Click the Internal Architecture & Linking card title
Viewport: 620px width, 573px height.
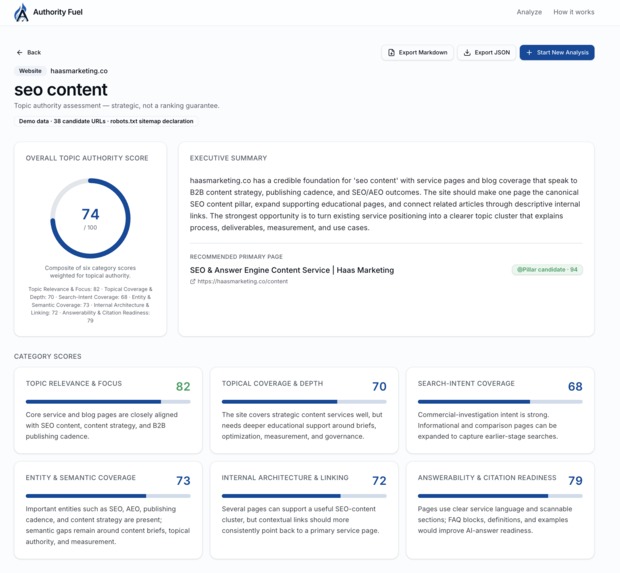click(x=285, y=478)
